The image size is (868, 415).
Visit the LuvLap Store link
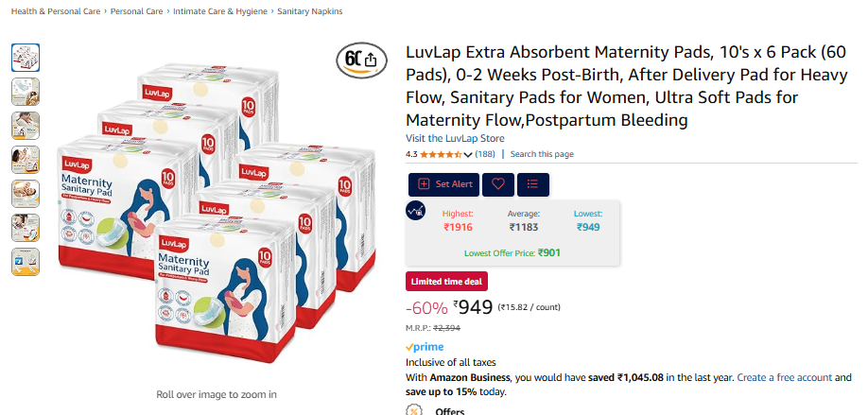[455, 138]
